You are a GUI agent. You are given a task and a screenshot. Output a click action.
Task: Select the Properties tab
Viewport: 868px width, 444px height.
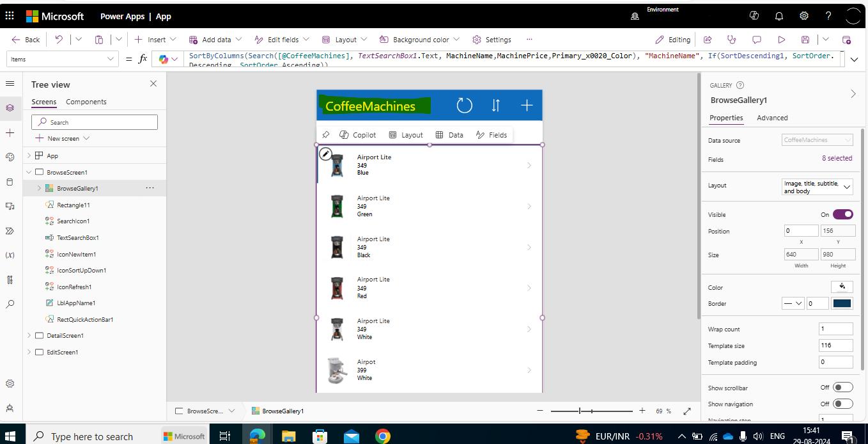726,118
